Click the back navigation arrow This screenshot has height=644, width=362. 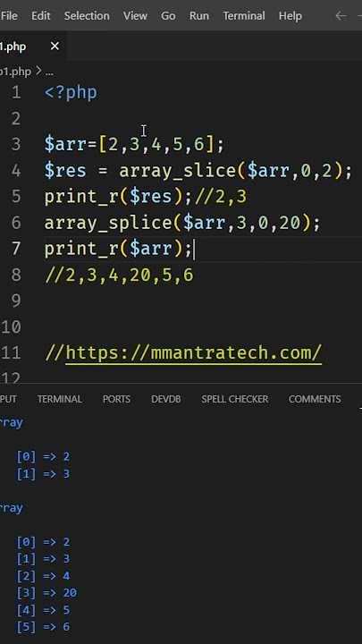[x=341, y=16]
